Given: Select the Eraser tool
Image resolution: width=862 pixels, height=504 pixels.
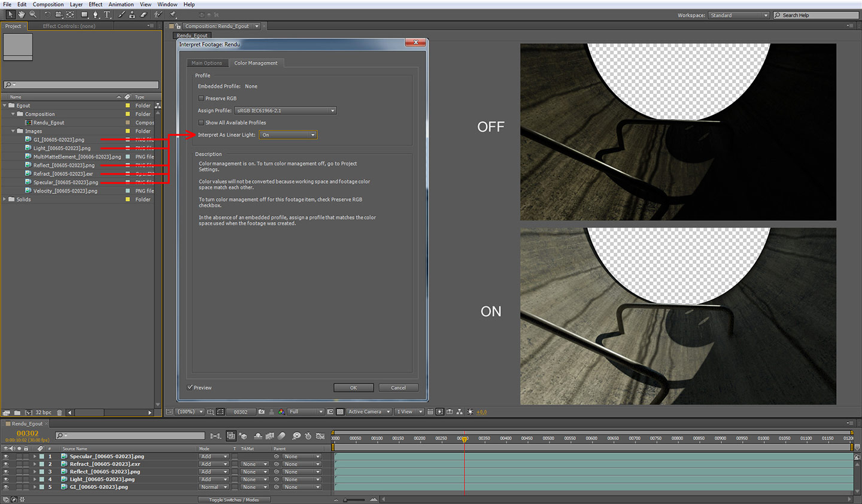Looking at the screenshot, I should pyautogui.click(x=144, y=14).
